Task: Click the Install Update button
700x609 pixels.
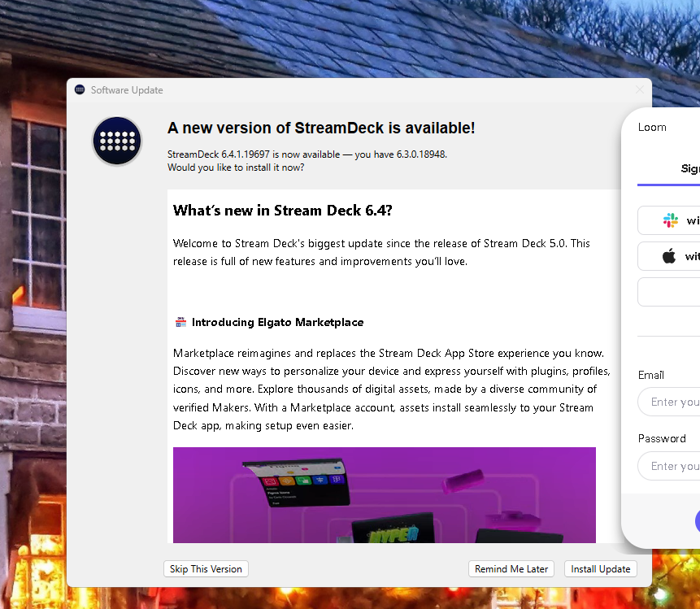Action: [x=601, y=569]
